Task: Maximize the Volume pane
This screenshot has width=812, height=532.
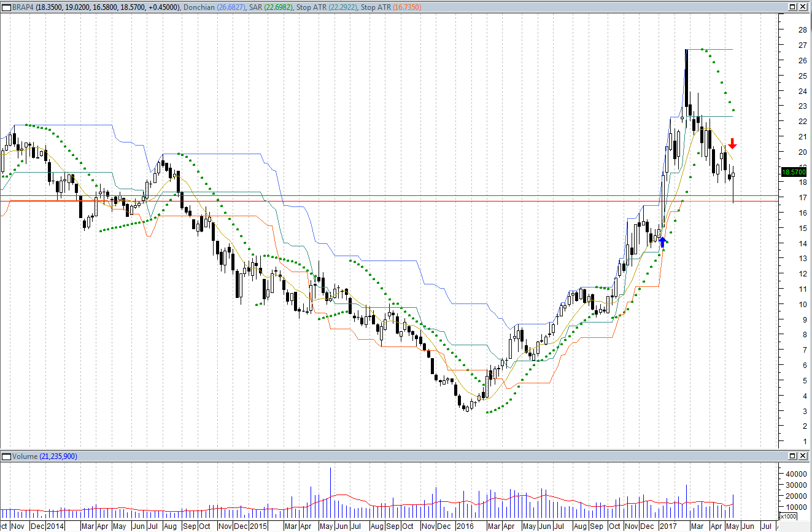Action: (x=791, y=456)
